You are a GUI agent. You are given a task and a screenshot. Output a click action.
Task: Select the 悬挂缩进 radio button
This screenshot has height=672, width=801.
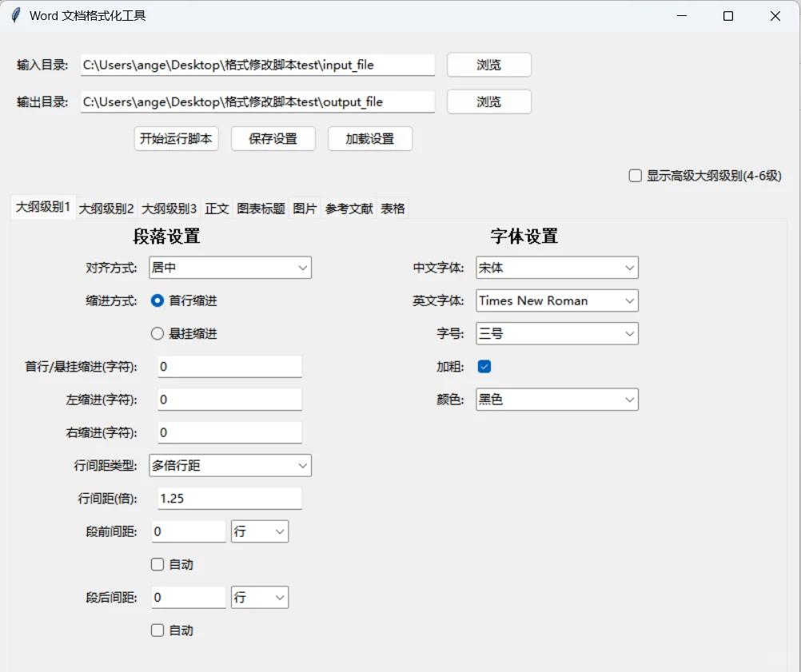click(x=157, y=333)
